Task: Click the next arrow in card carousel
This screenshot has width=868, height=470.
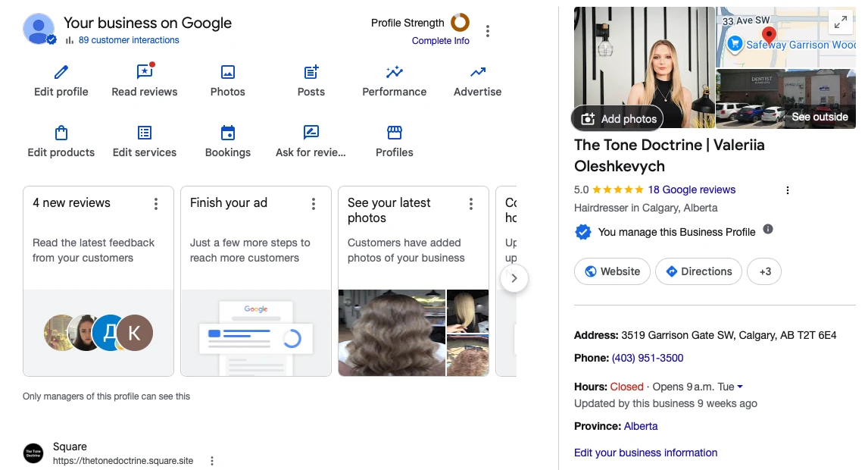Action: [514, 278]
